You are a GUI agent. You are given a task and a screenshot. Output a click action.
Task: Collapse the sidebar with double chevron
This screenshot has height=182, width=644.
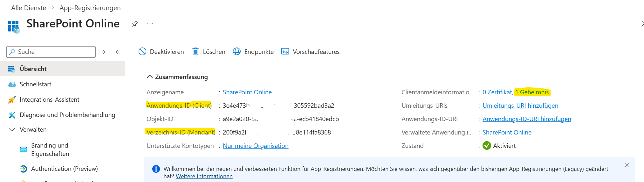click(x=118, y=52)
